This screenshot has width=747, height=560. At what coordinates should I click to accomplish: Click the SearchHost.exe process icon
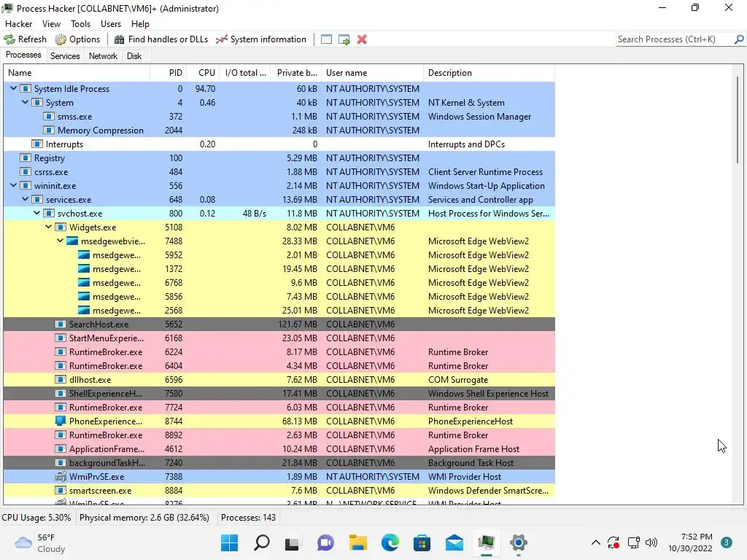60,324
